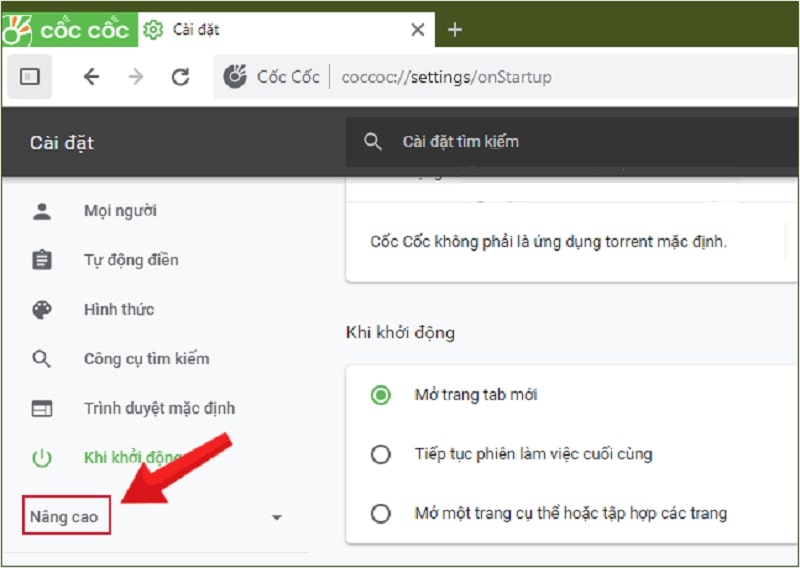The height and width of the screenshot is (568, 800).
Task: Expand the Nâng cao section
Action: click(x=66, y=515)
